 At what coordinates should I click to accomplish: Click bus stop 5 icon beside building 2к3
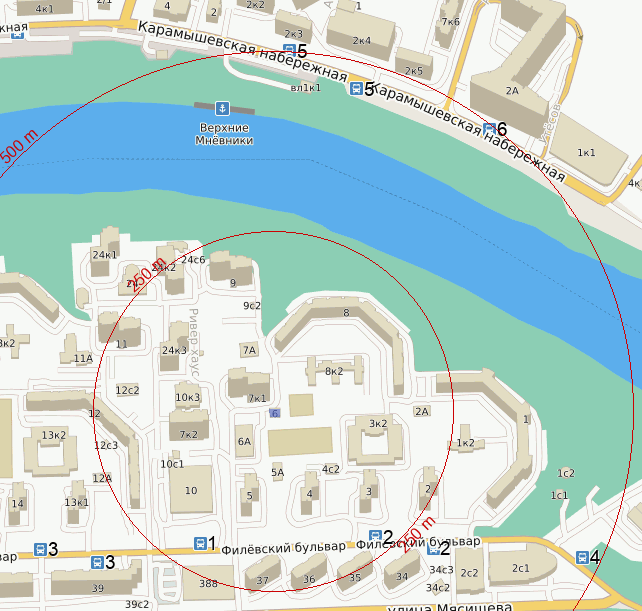coord(290,50)
